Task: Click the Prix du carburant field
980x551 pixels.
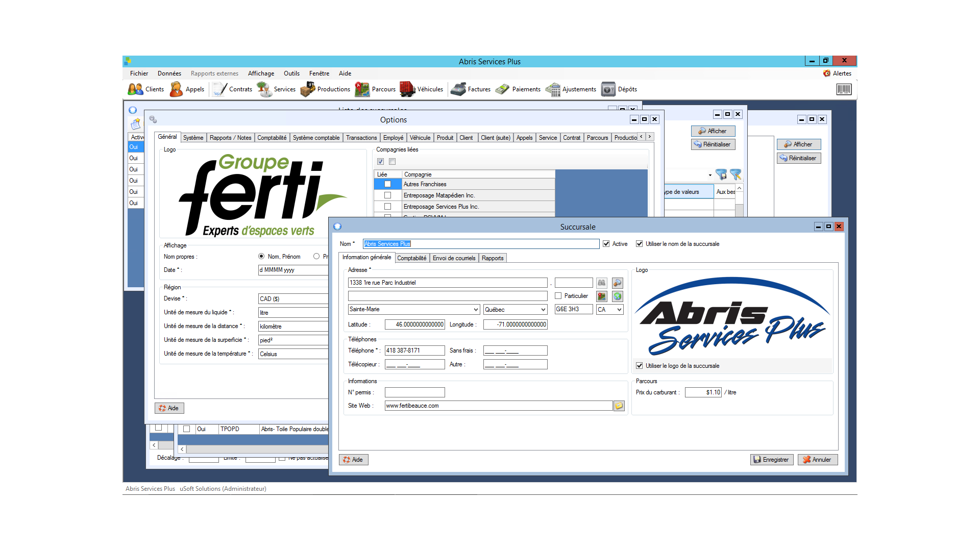Action: click(703, 392)
